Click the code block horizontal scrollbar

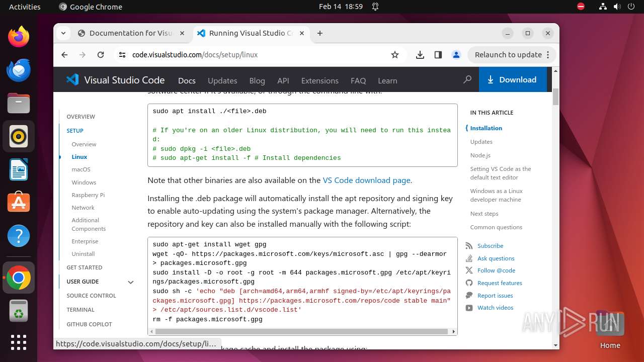click(x=301, y=331)
